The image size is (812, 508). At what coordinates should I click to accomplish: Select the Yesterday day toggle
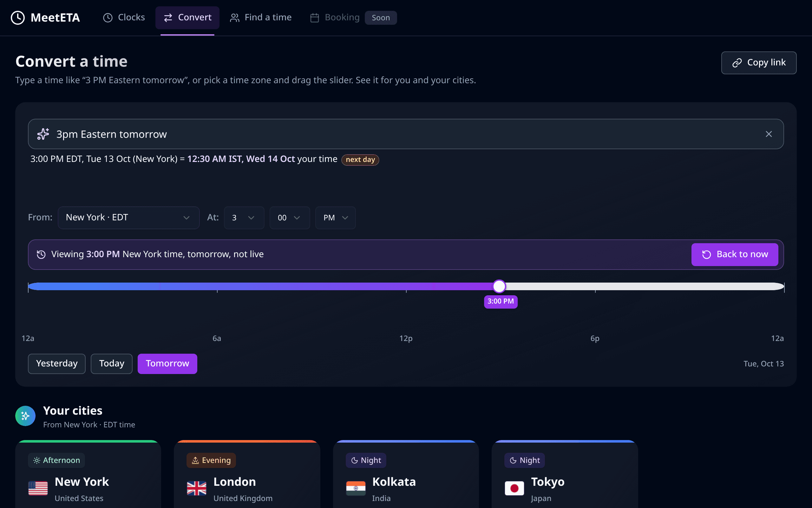tap(57, 364)
